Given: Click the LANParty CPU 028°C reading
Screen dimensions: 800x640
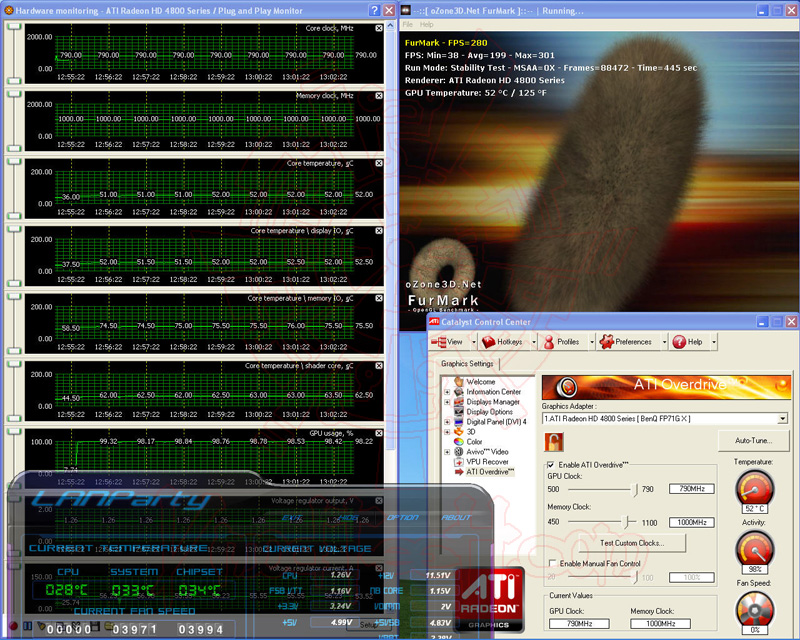Looking at the screenshot, I should tap(66, 590).
